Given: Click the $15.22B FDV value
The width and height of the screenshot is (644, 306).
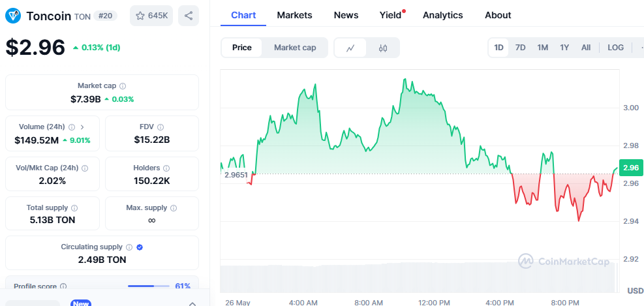Looking at the screenshot, I should pyautogui.click(x=152, y=140).
